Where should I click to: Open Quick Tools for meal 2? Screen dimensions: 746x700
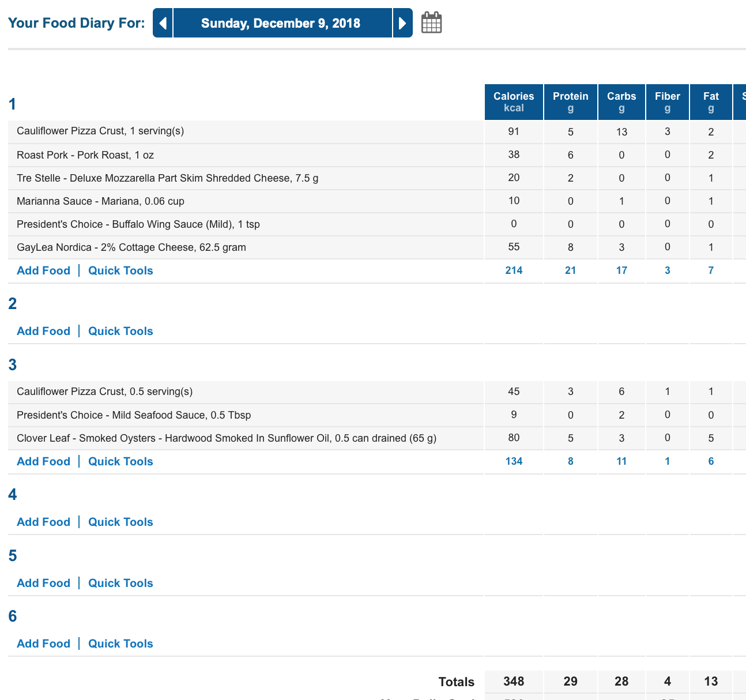[x=120, y=331]
